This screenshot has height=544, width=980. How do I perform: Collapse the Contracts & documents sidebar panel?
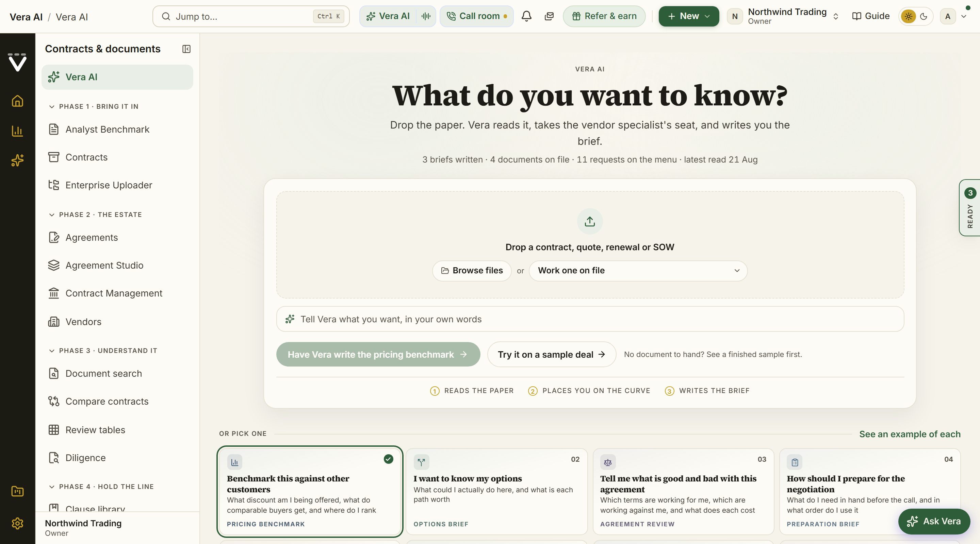click(186, 49)
